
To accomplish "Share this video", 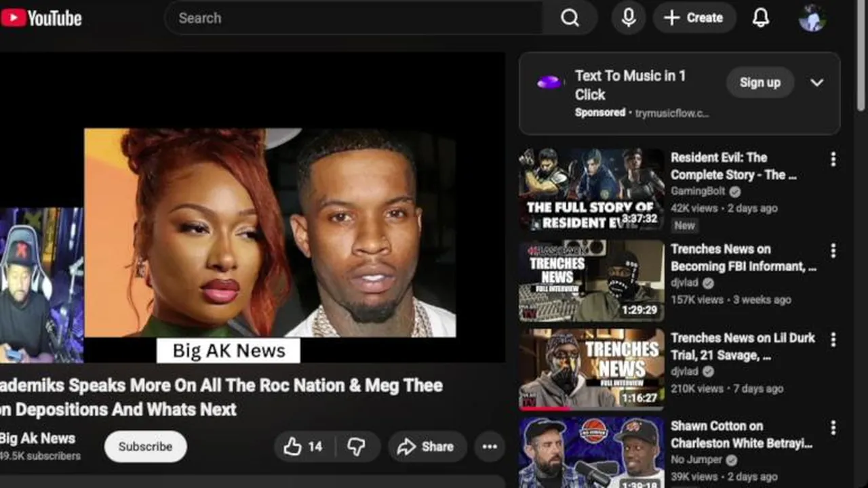I will 427,447.
